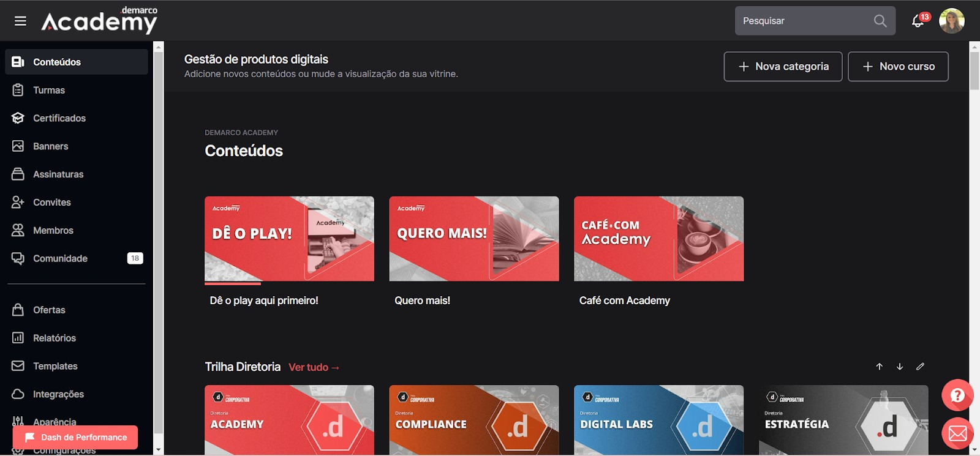Viewport: 980px width, 456px height.
Task: Click the Integrações cloud icon
Action: coord(18,394)
